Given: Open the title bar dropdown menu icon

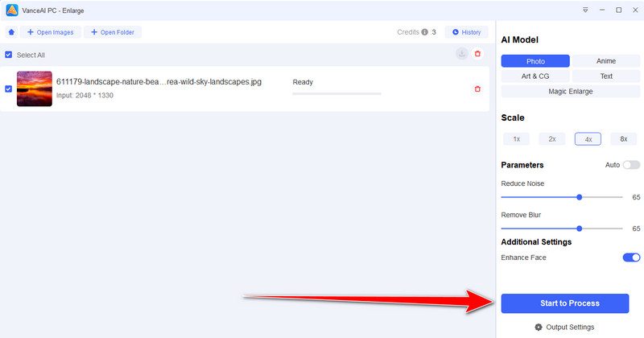Looking at the screenshot, I should tap(585, 10).
